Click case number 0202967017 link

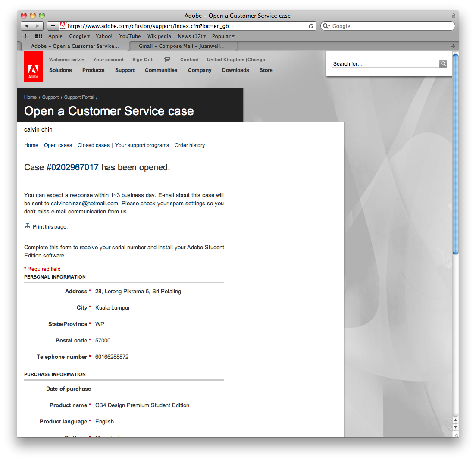75,167
